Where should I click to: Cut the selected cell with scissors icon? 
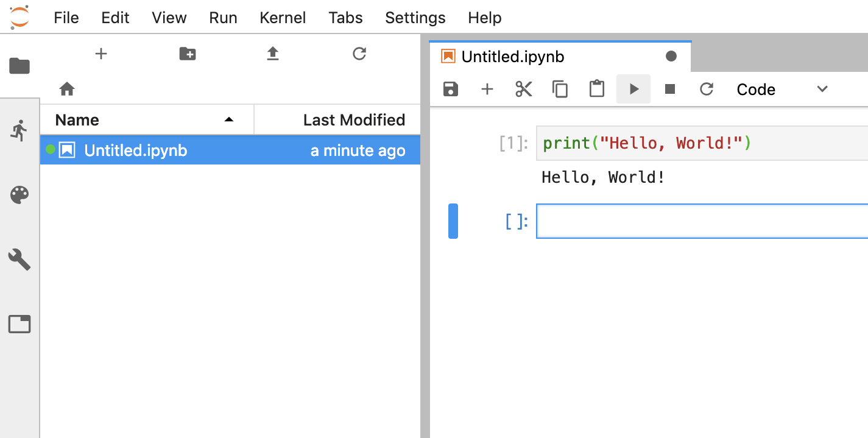point(523,89)
